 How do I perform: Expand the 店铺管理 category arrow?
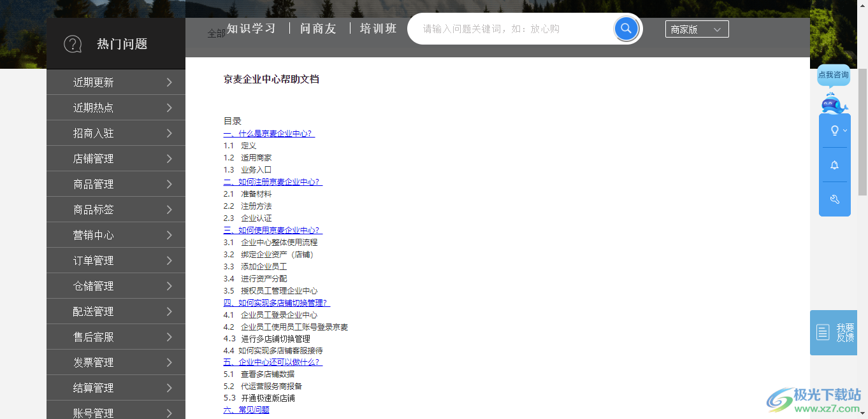[x=170, y=159]
